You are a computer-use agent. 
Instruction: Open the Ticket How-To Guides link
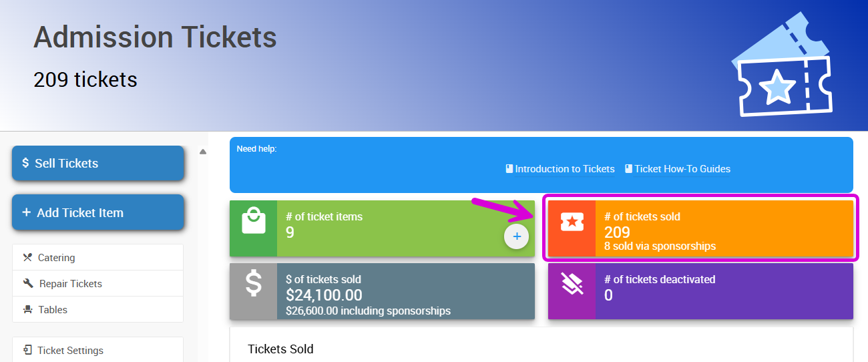pos(682,169)
